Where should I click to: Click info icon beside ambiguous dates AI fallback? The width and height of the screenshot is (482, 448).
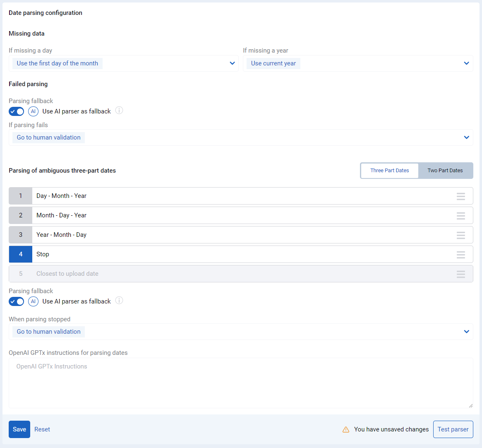coord(119,301)
